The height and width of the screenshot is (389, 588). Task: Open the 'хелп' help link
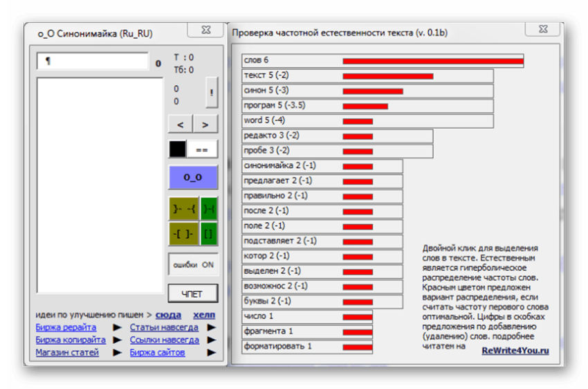pyautogui.click(x=204, y=315)
